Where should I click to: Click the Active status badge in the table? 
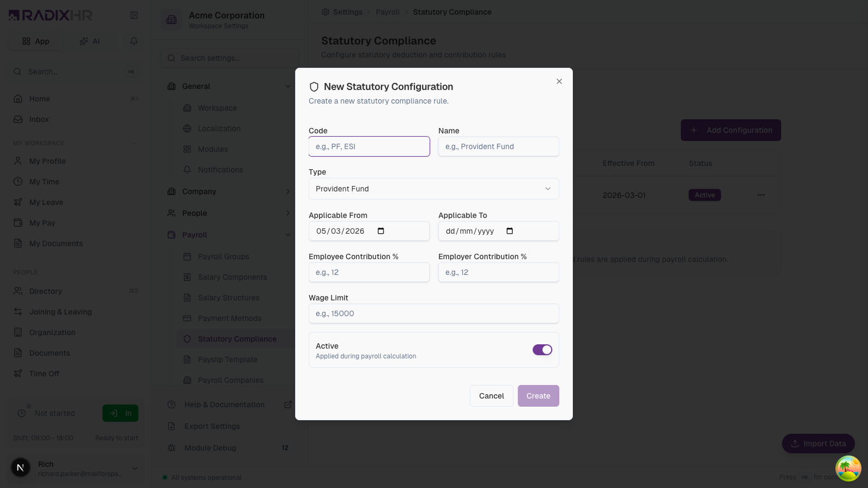(705, 195)
